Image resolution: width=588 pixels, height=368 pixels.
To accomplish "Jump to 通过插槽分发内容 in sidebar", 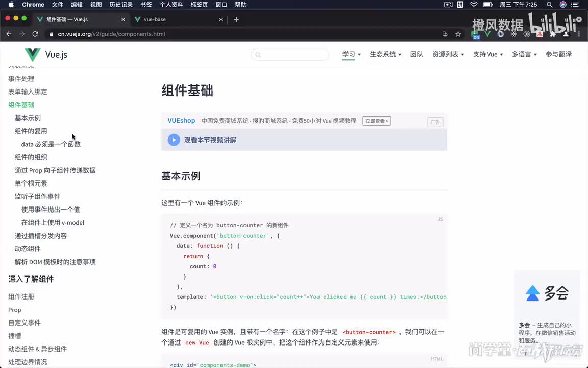I will (x=40, y=236).
